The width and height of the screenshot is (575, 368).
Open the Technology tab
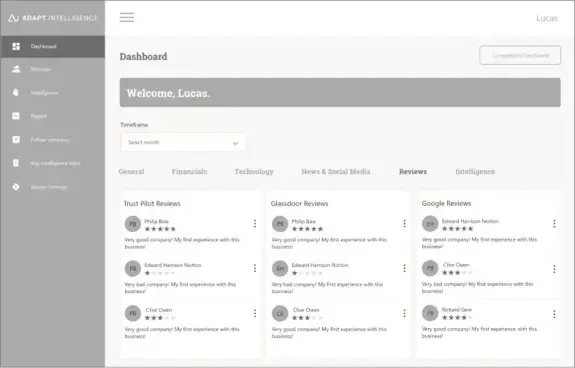click(254, 172)
